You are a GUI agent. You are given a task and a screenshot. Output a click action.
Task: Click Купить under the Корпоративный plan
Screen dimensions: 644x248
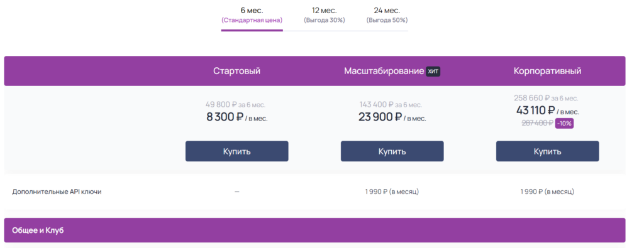click(x=548, y=151)
